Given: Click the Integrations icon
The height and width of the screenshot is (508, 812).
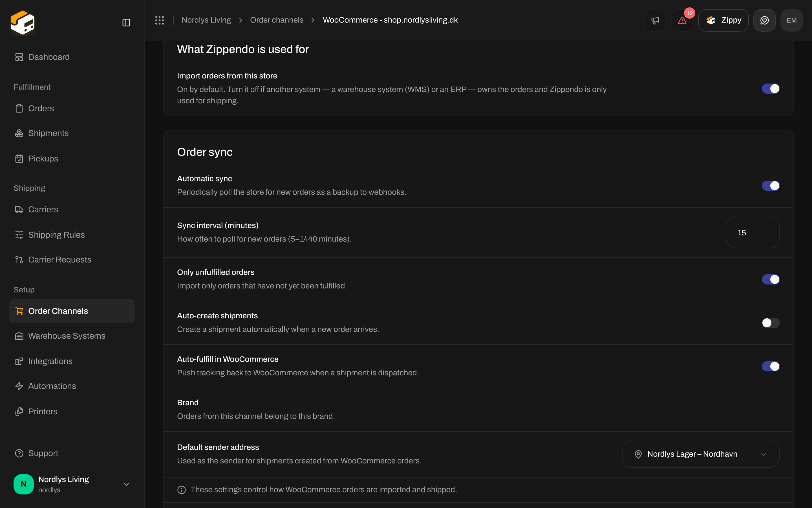Looking at the screenshot, I should [19, 361].
